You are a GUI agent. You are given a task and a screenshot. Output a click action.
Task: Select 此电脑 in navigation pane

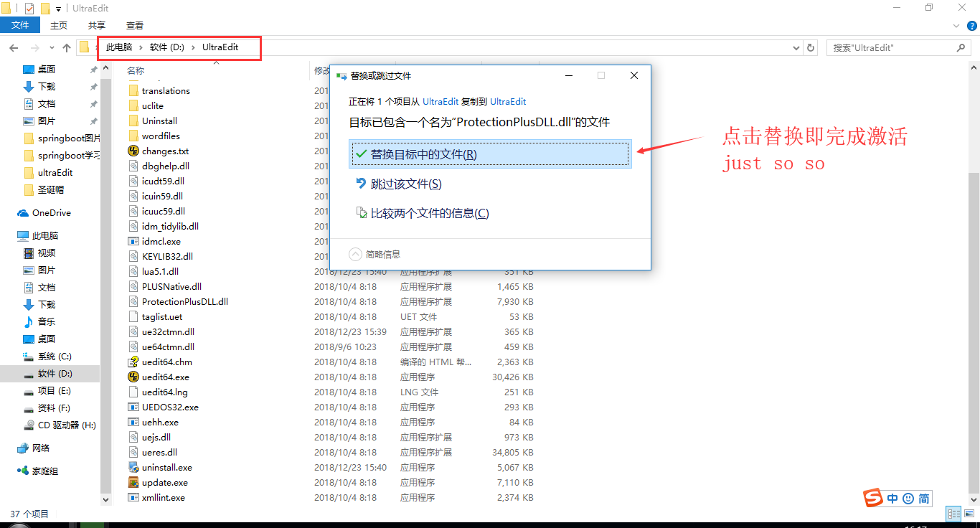pyautogui.click(x=45, y=236)
